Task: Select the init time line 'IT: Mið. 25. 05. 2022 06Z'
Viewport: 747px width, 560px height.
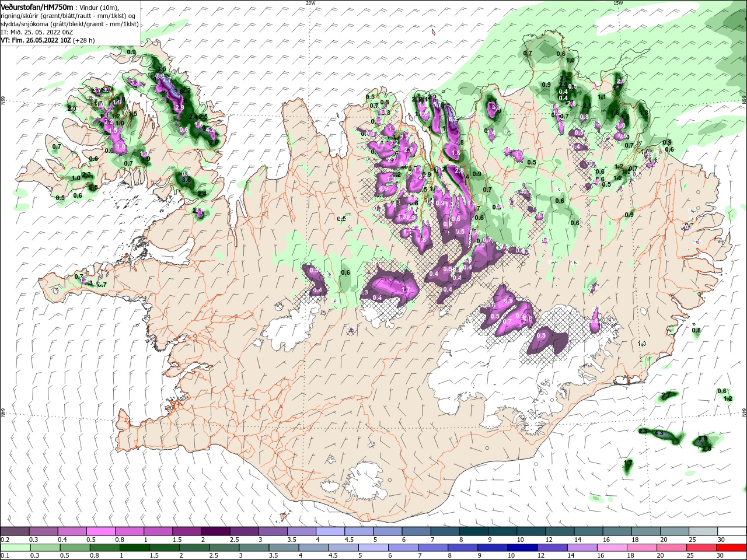Action: (36, 32)
